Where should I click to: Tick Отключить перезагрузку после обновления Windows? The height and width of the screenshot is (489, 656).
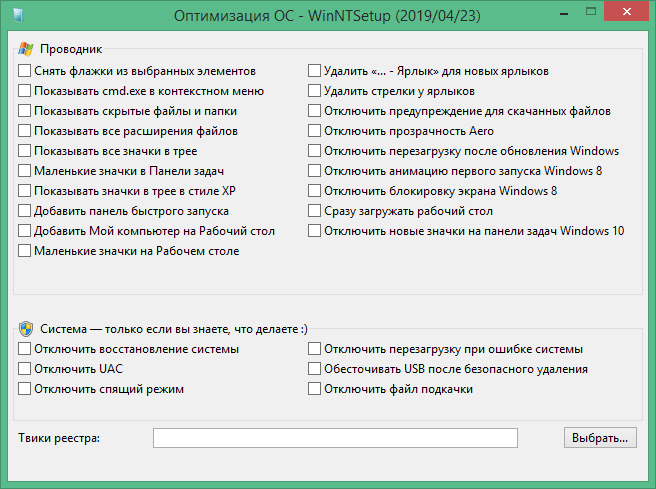(x=314, y=151)
